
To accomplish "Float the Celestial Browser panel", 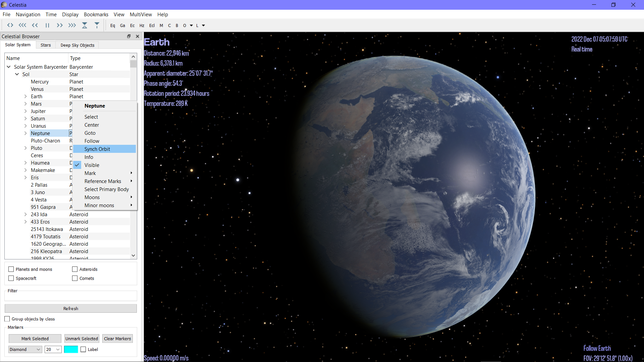I will click(x=129, y=36).
